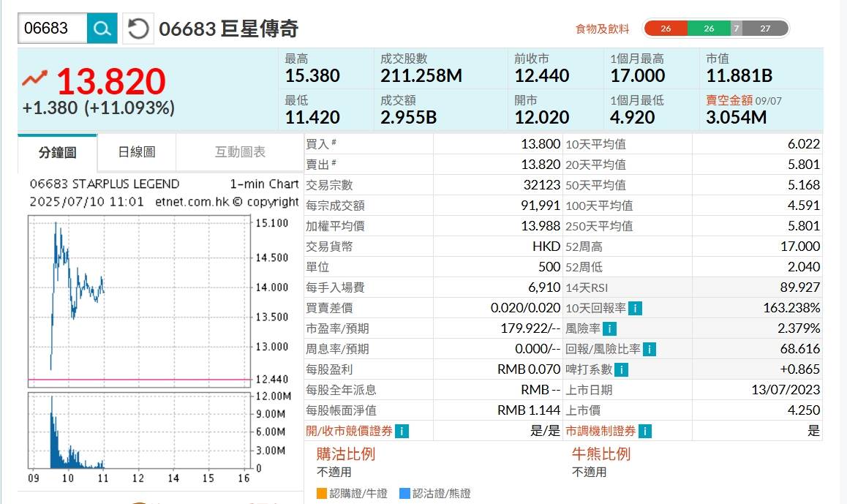The height and width of the screenshot is (504, 847).
Task: Click the refresh quote icon
Action: tap(138, 29)
